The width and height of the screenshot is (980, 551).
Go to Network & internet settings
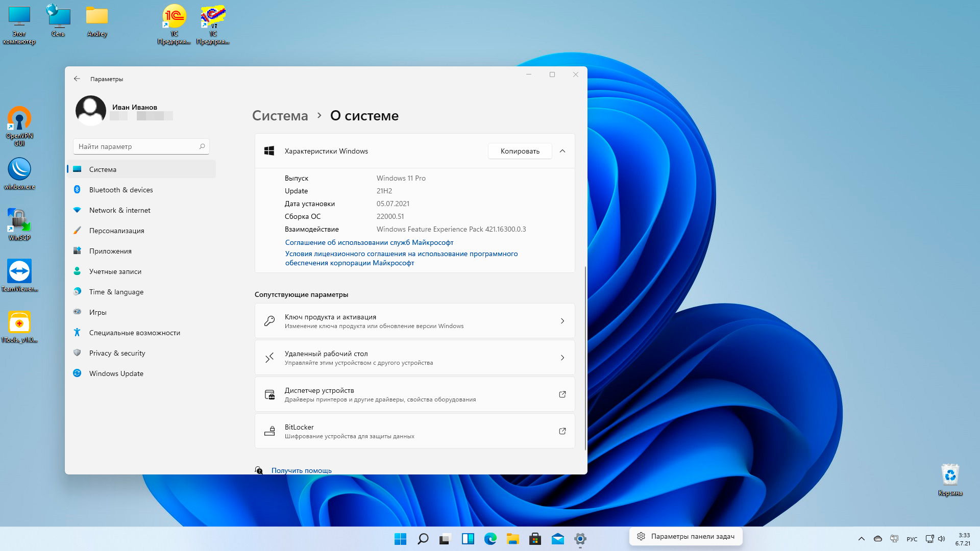click(x=119, y=210)
